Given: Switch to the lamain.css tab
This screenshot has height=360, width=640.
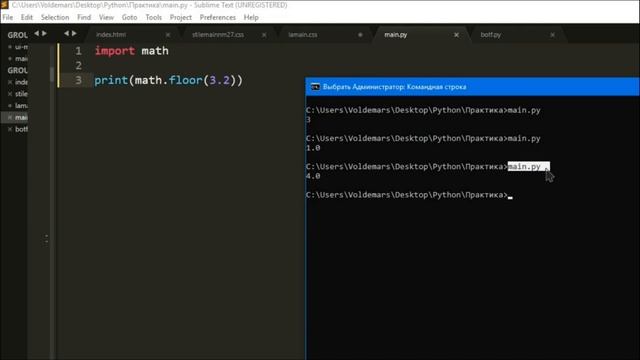Looking at the screenshot, I should click(302, 35).
